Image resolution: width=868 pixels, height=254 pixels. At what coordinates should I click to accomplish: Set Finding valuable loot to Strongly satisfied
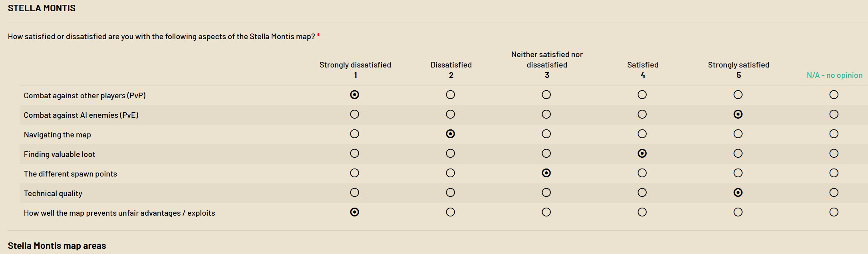click(738, 153)
